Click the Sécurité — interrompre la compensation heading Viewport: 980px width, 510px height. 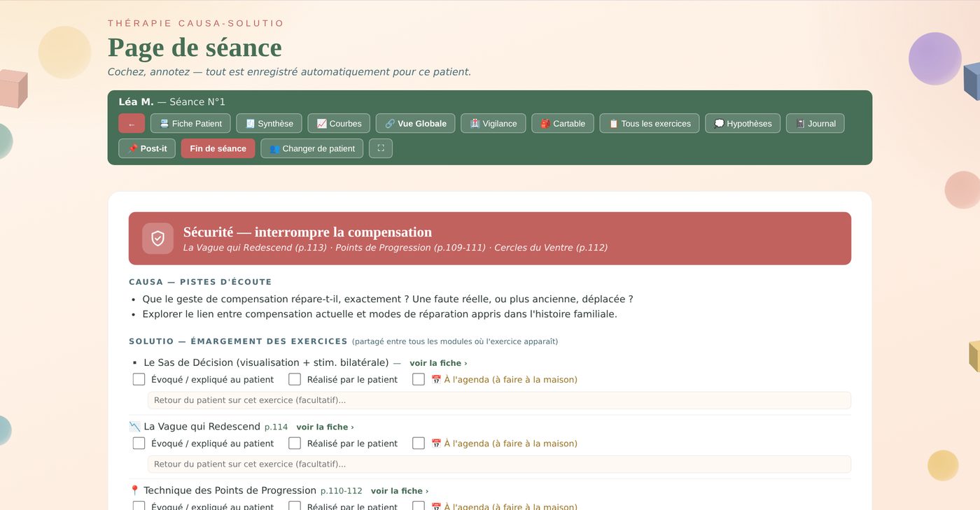point(307,232)
